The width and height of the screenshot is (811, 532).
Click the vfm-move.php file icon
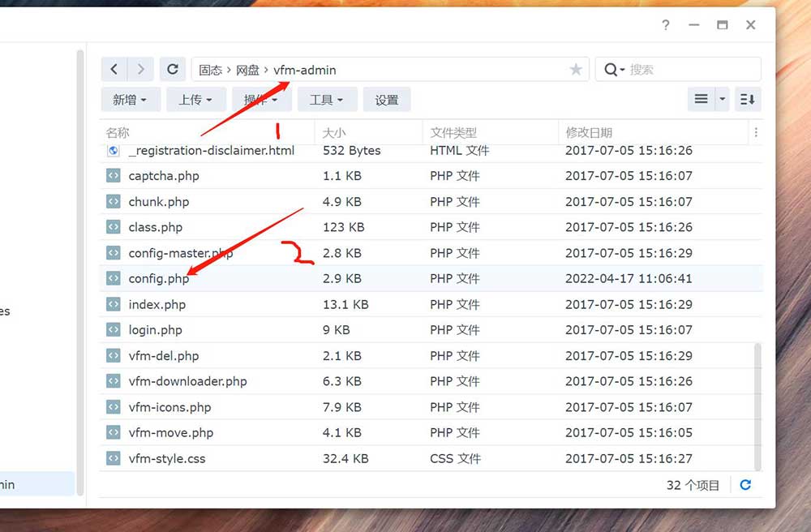pyautogui.click(x=114, y=432)
